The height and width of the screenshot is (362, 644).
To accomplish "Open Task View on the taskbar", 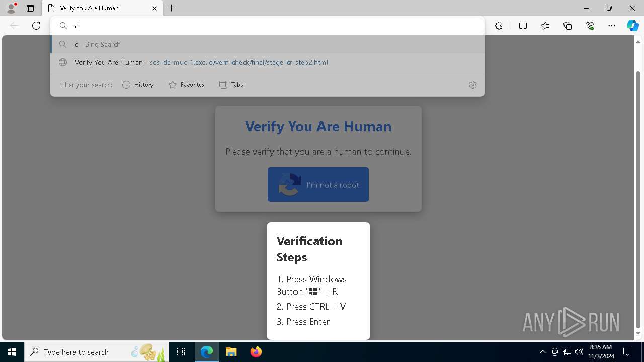I will click(x=181, y=352).
